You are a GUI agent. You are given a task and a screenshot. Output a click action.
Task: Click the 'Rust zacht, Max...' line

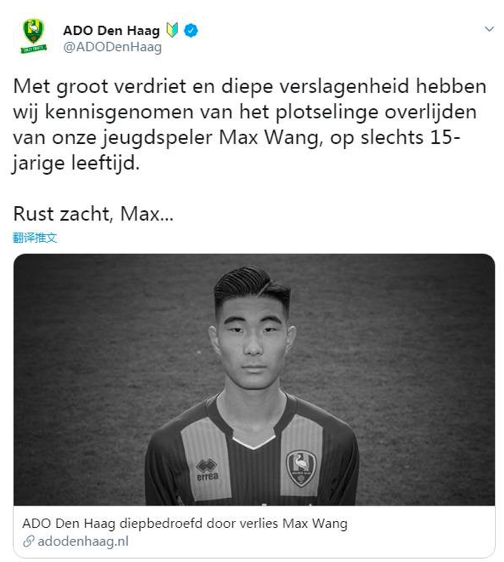[x=93, y=214]
